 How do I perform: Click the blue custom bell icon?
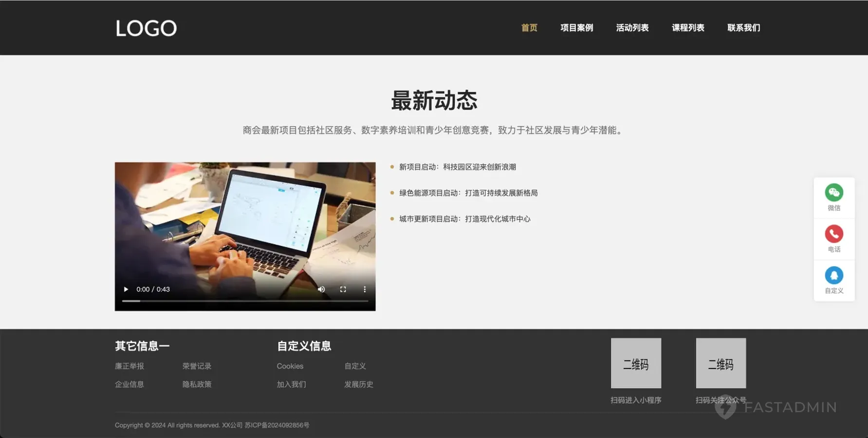[x=833, y=275]
